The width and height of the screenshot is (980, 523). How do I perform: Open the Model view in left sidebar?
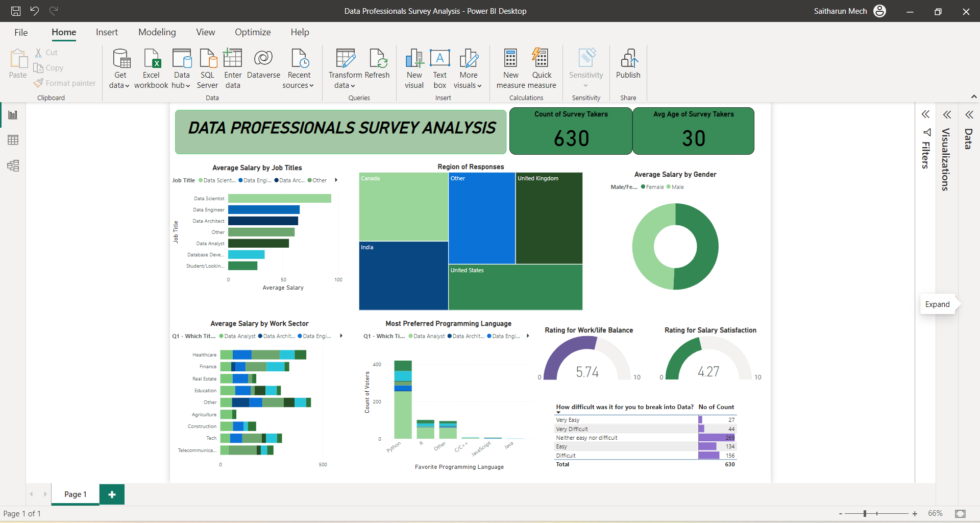13,165
